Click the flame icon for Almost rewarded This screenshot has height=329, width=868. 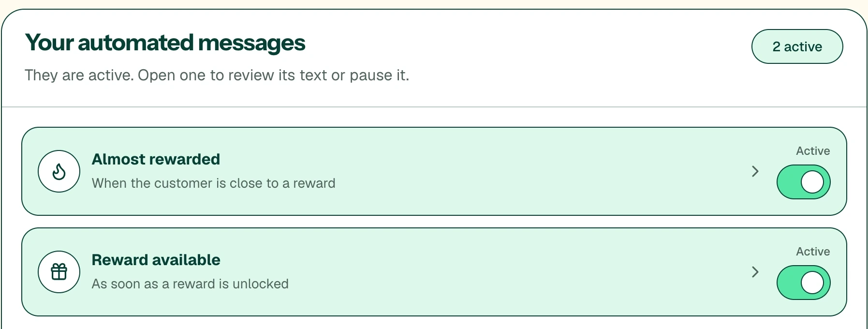point(59,171)
